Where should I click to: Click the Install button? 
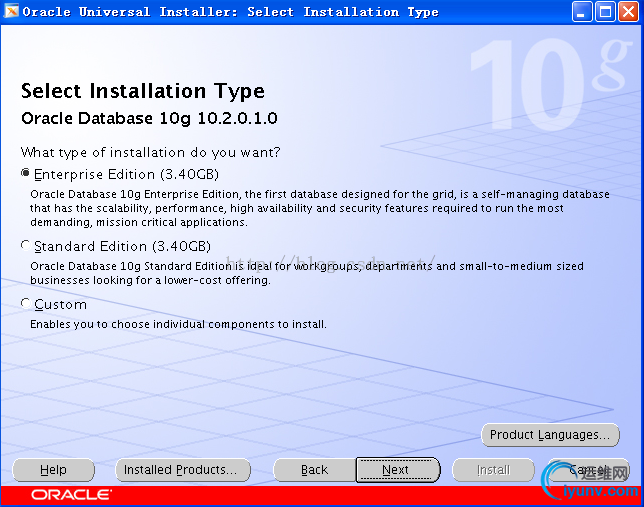pyautogui.click(x=493, y=470)
